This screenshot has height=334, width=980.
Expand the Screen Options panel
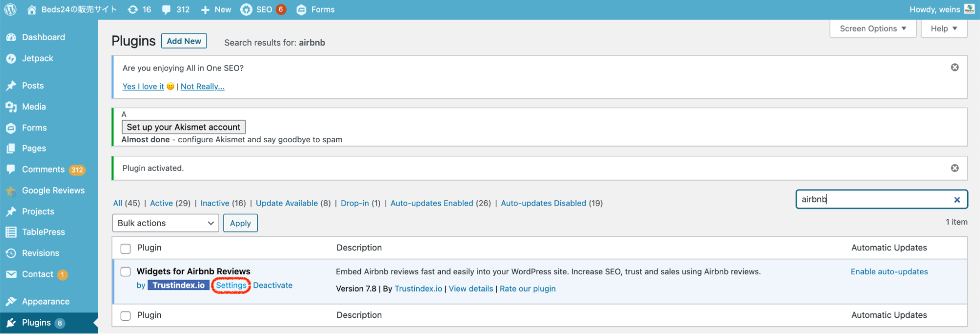pyautogui.click(x=872, y=28)
